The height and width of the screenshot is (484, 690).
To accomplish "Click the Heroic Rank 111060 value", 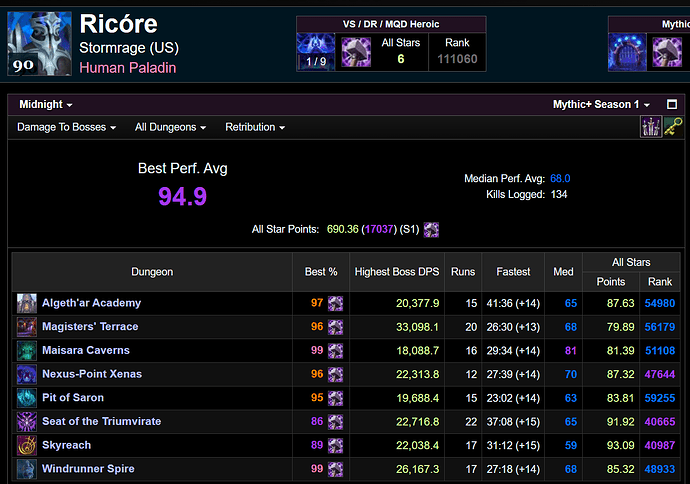I will 457,59.
